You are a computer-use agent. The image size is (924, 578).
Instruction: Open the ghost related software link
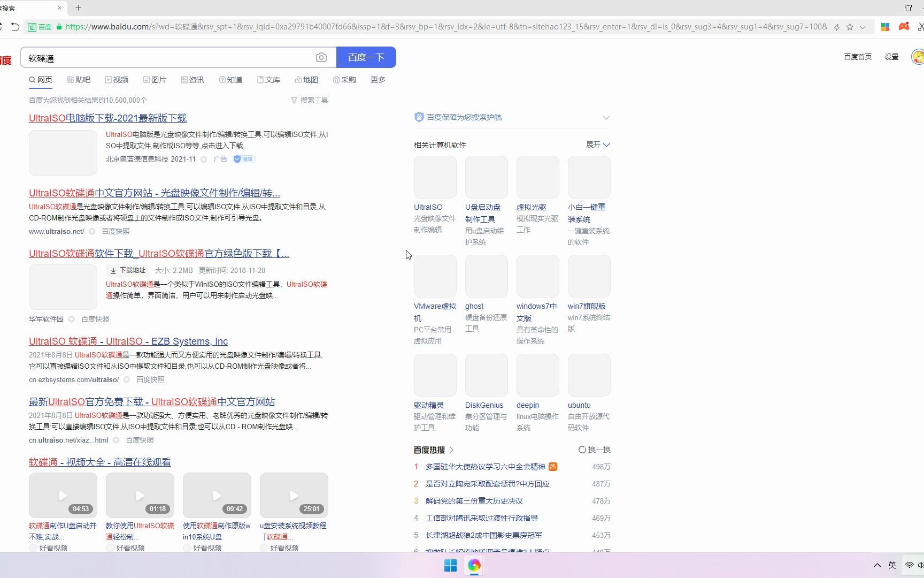[474, 306]
